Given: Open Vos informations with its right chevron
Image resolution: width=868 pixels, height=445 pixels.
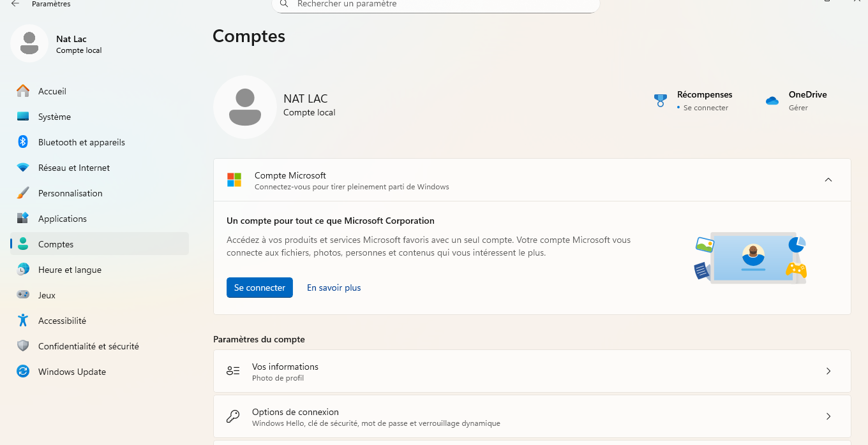Looking at the screenshot, I should (x=828, y=371).
